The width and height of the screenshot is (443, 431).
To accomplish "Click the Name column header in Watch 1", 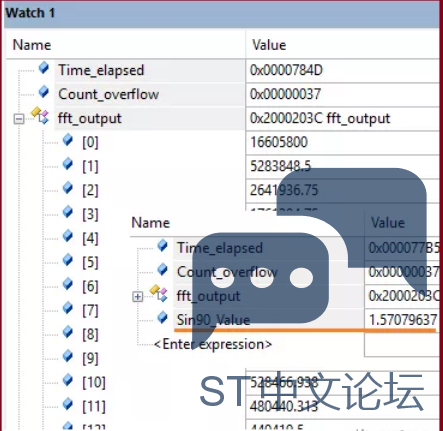I will 32,45.
